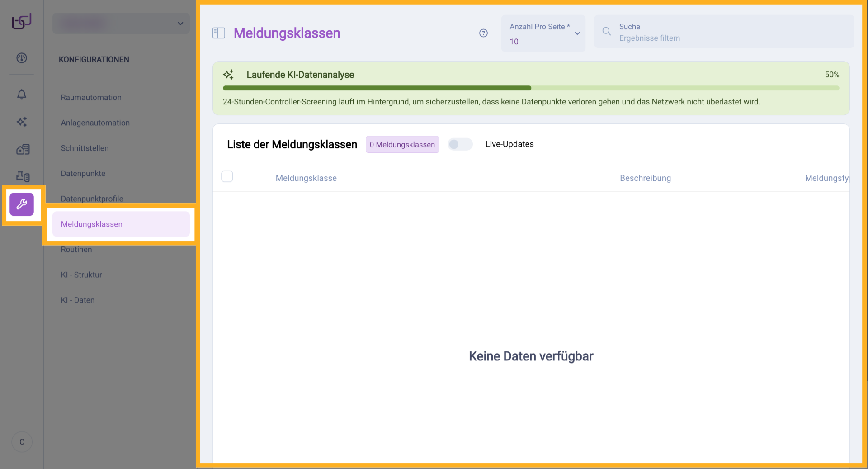Viewport: 868px width, 469px height.
Task: Switch to Datenpunktprofile section
Action: pyautogui.click(x=92, y=199)
